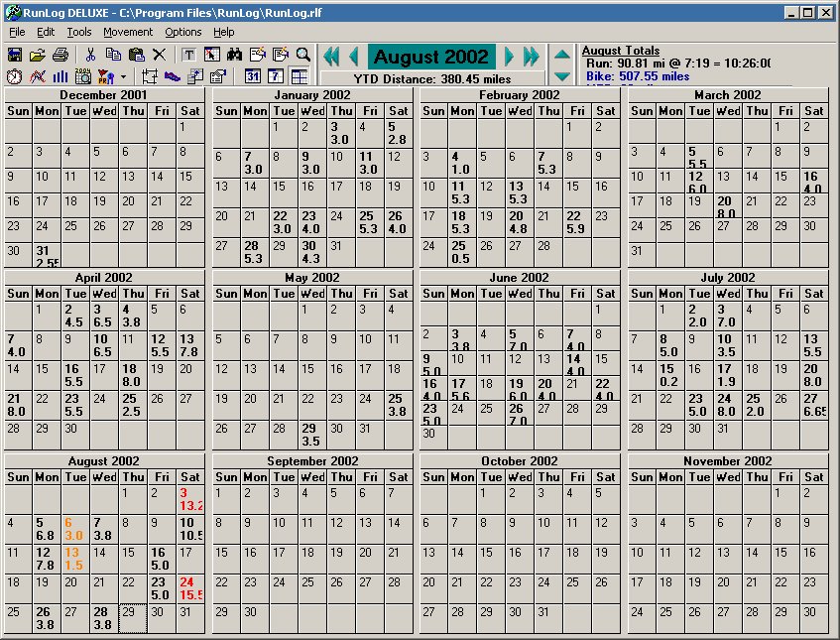
Task: Click the RunLog title bar app icon
Action: click(13, 12)
